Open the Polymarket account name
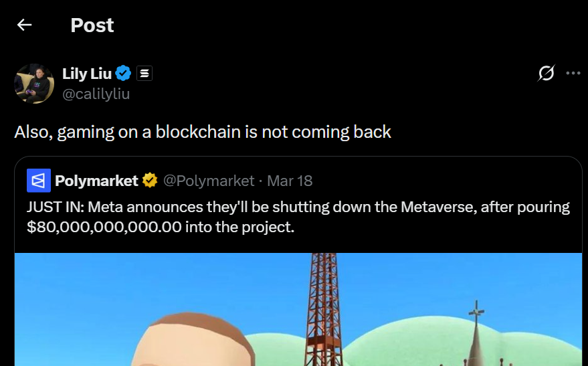This screenshot has width=588, height=366. [96, 181]
